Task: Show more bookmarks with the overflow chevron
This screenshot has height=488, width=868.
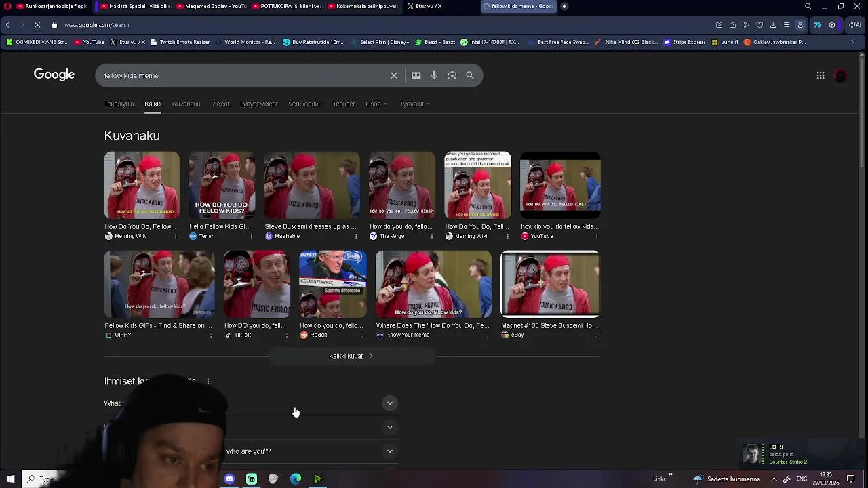Action: coord(852,42)
